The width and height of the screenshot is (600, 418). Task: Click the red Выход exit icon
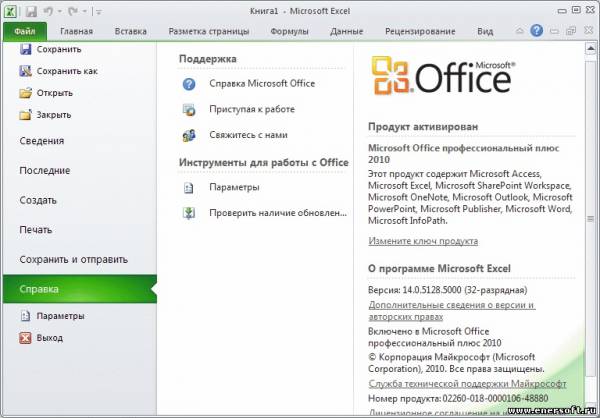click(25, 338)
